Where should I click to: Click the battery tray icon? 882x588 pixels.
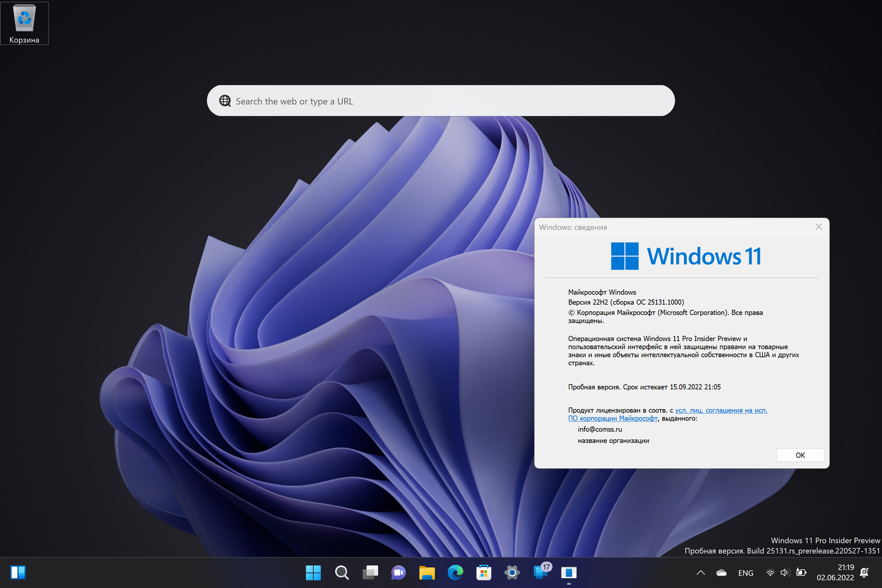[801, 572]
